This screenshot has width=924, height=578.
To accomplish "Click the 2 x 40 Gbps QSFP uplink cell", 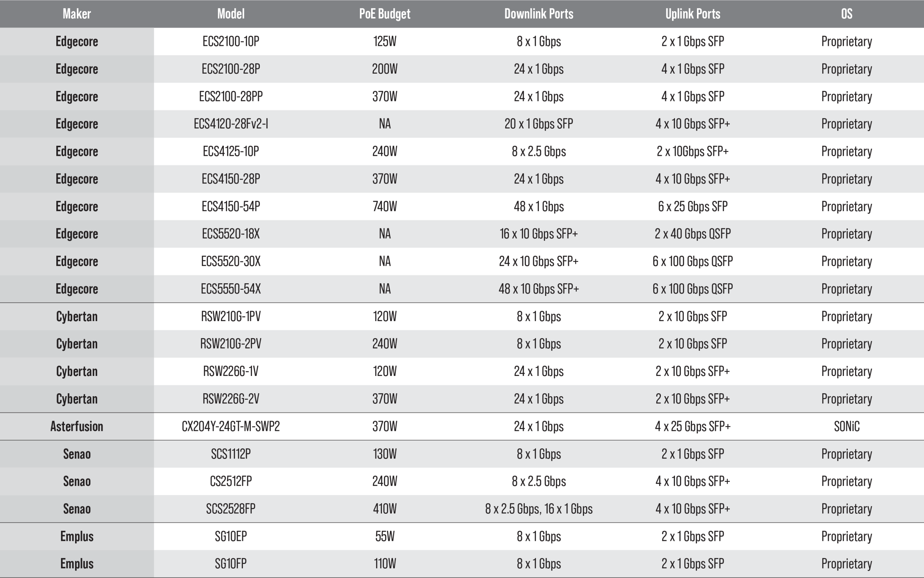I will pyautogui.click(x=693, y=234).
